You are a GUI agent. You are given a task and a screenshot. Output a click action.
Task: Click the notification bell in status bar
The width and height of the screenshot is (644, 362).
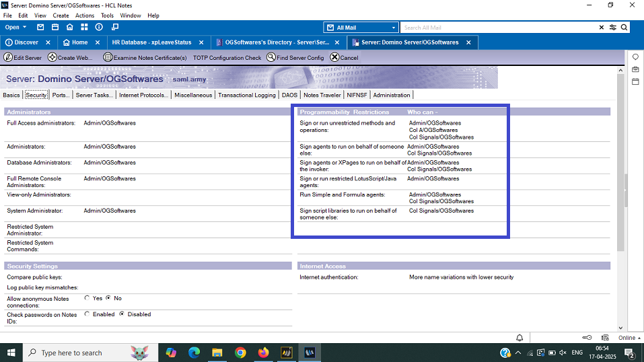tap(520, 338)
